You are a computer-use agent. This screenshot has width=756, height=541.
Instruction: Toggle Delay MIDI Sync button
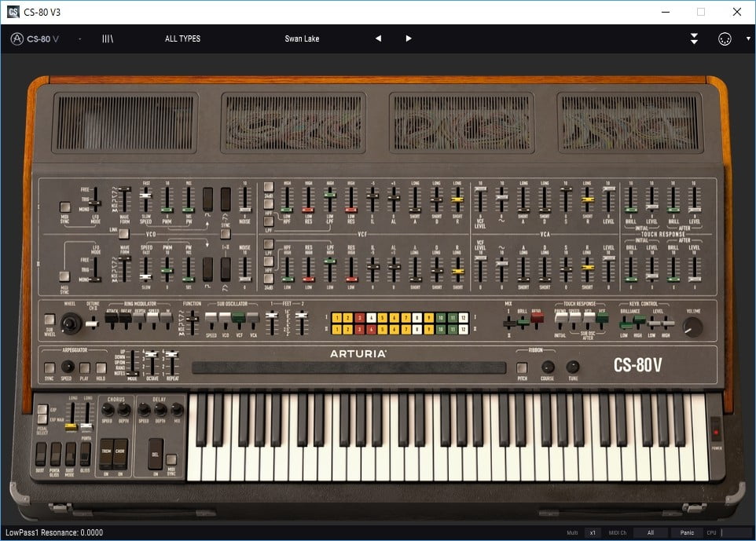tap(171, 459)
